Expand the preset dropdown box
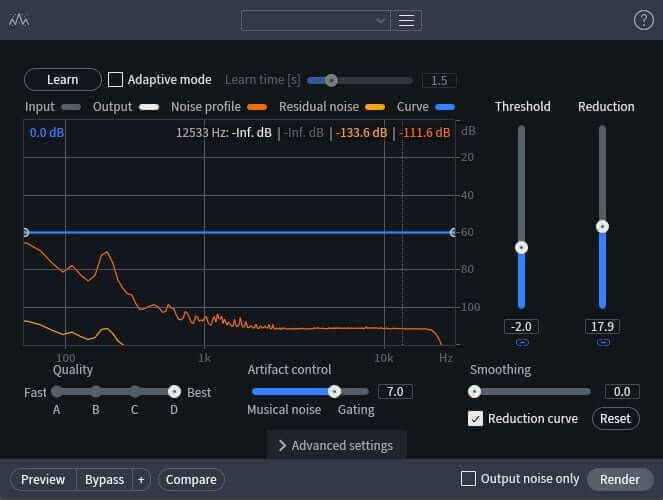The width and height of the screenshot is (663, 500). point(315,20)
